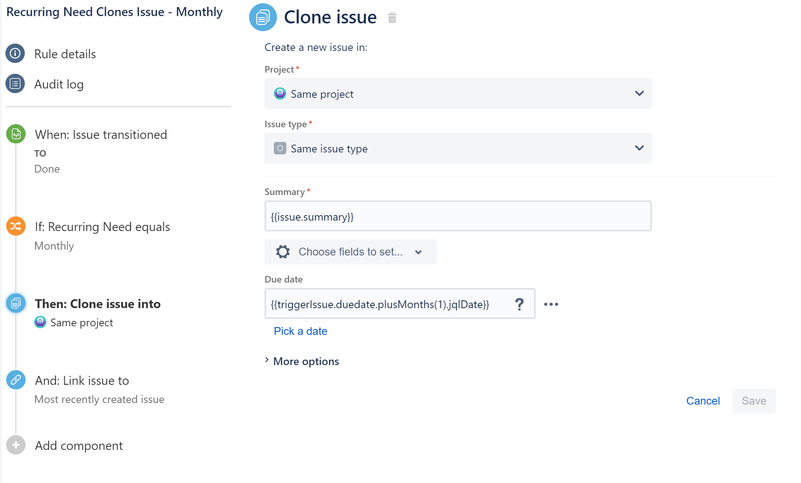Click the Save button

click(753, 401)
